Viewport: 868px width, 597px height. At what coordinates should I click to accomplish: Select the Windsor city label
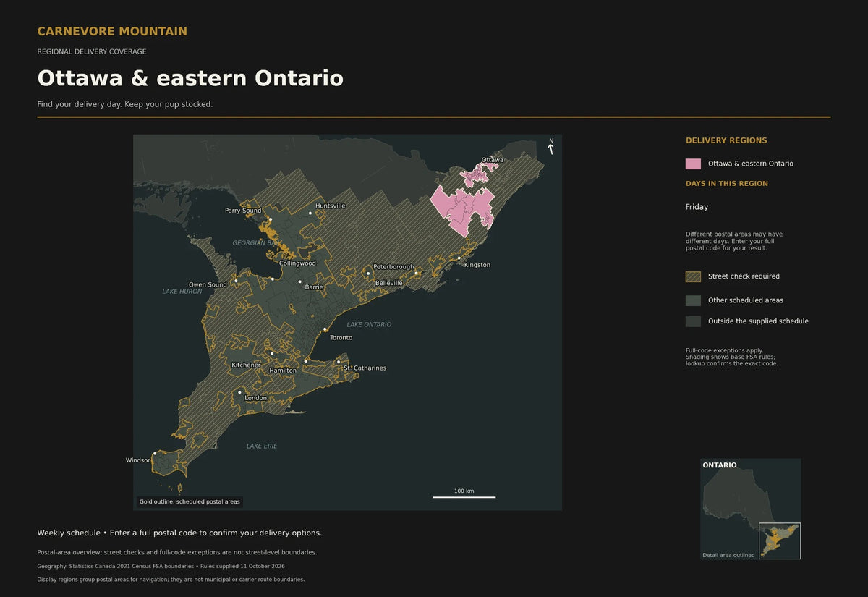coord(137,460)
